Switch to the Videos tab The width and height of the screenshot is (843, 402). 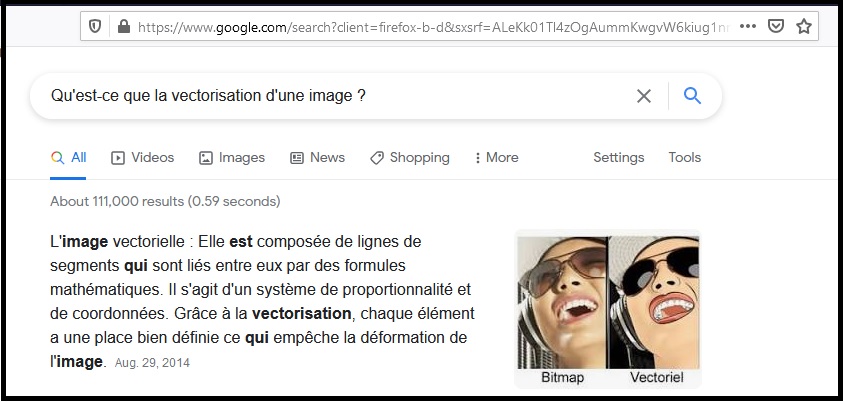point(142,157)
